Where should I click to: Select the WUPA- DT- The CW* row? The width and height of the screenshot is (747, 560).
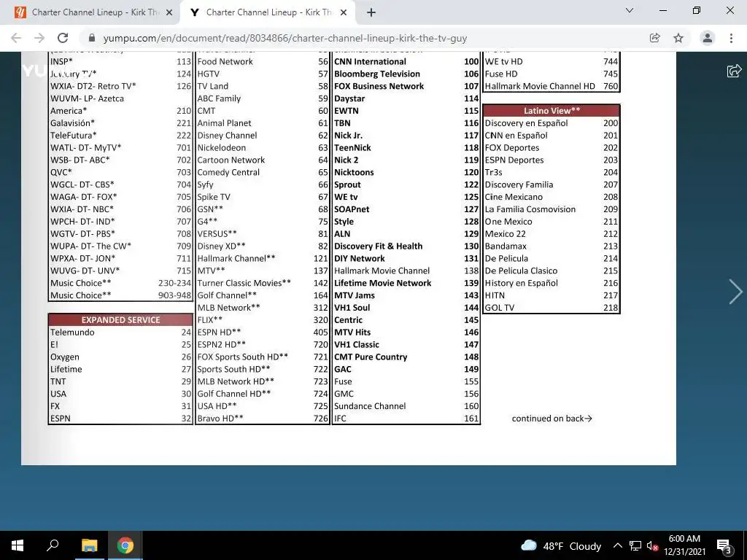coord(120,246)
